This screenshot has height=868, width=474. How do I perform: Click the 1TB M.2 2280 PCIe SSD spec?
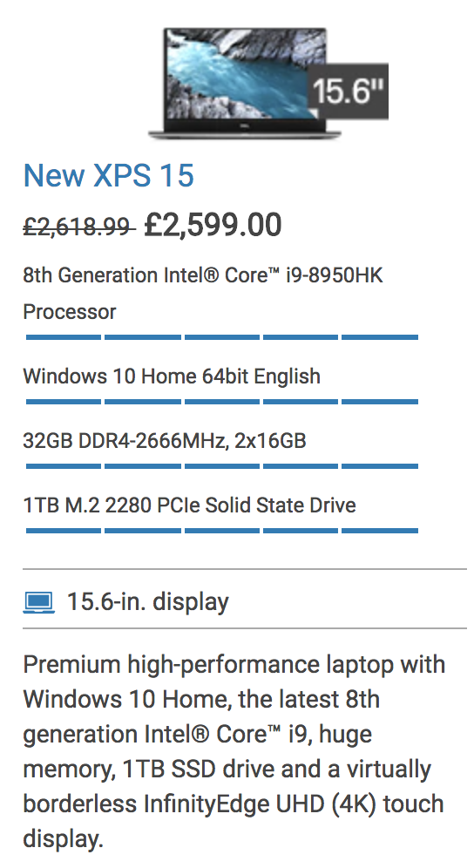189,505
